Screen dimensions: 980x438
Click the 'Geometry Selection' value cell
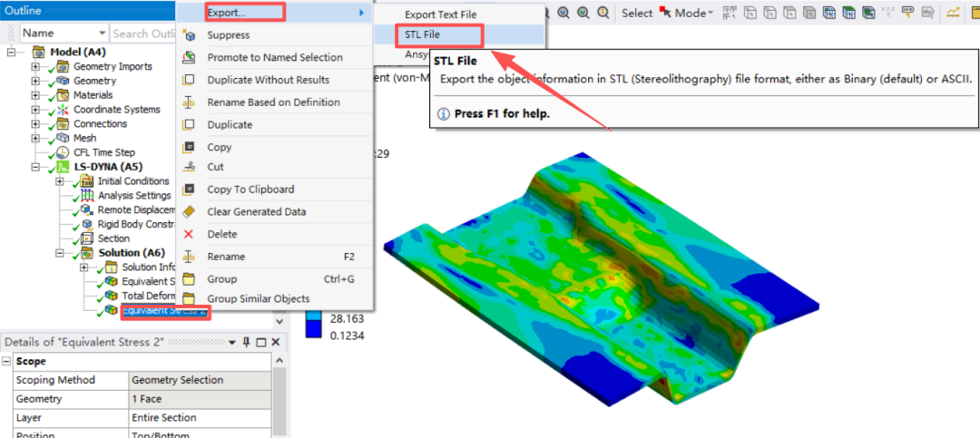pyautogui.click(x=200, y=380)
